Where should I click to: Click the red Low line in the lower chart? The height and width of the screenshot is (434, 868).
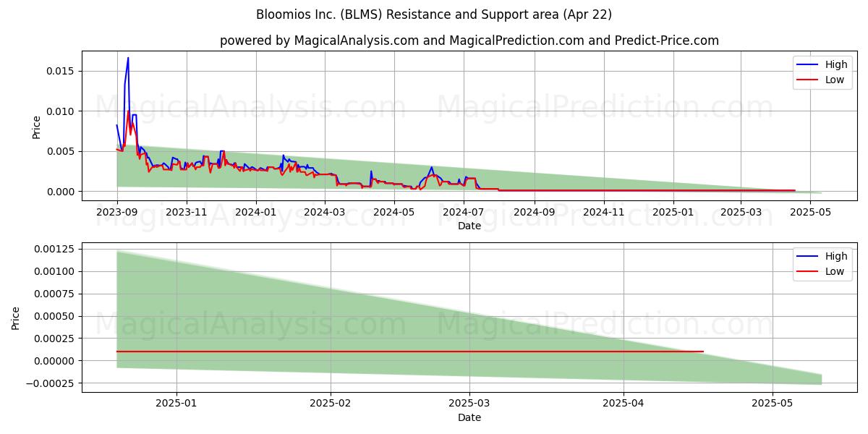(409, 352)
